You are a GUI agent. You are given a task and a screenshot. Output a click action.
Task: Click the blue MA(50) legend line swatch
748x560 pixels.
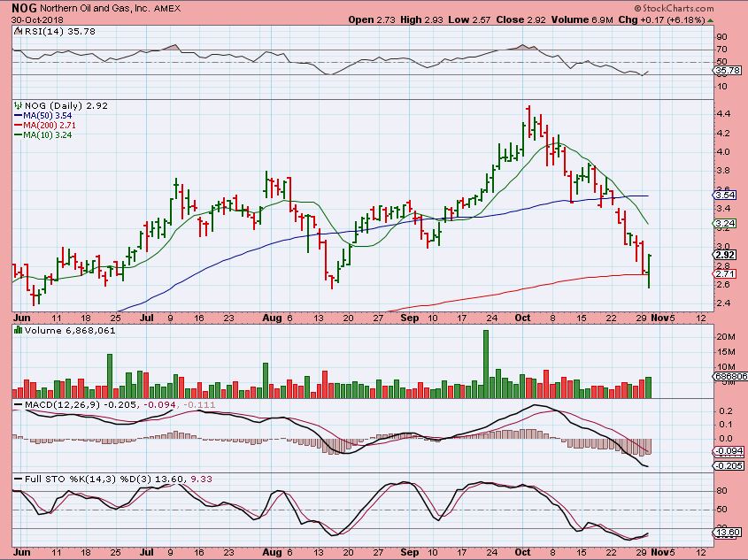click(18, 115)
